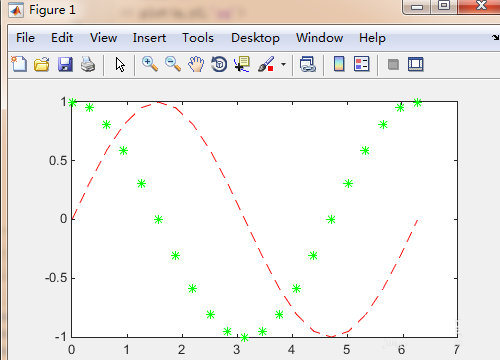Screen dimensions: 500x360
Task: Expand the brush color dropdown arrow
Action: 283,64
